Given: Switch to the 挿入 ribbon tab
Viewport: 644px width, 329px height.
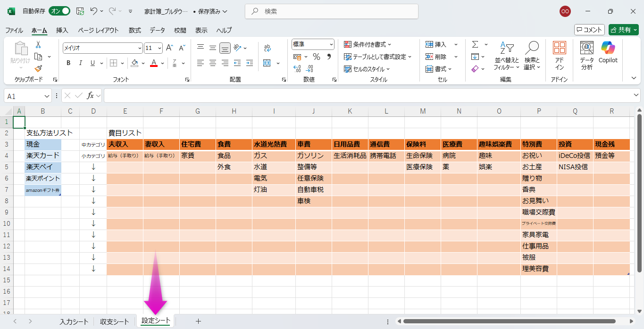Looking at the screenshot, I should click(62, 30).
